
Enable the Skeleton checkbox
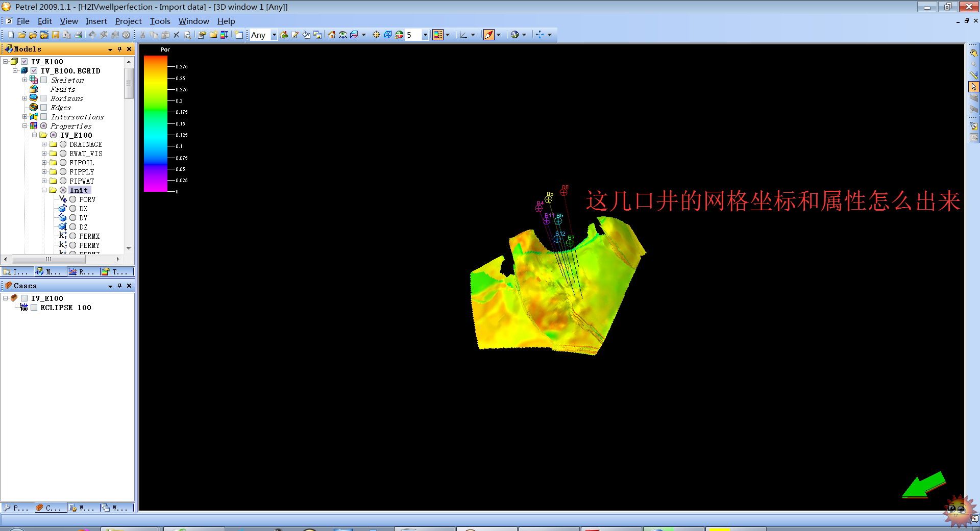pos(44,80)
